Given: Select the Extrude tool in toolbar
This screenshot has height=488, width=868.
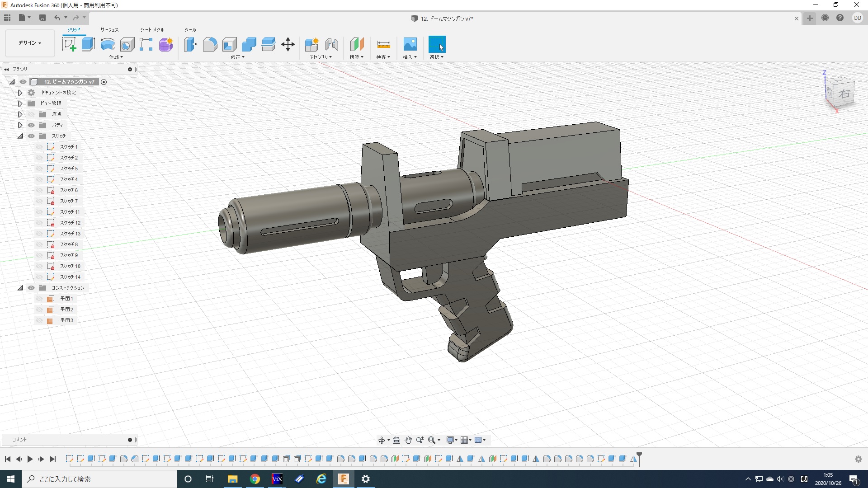Looking at the screenshot, I should [88, 44].
